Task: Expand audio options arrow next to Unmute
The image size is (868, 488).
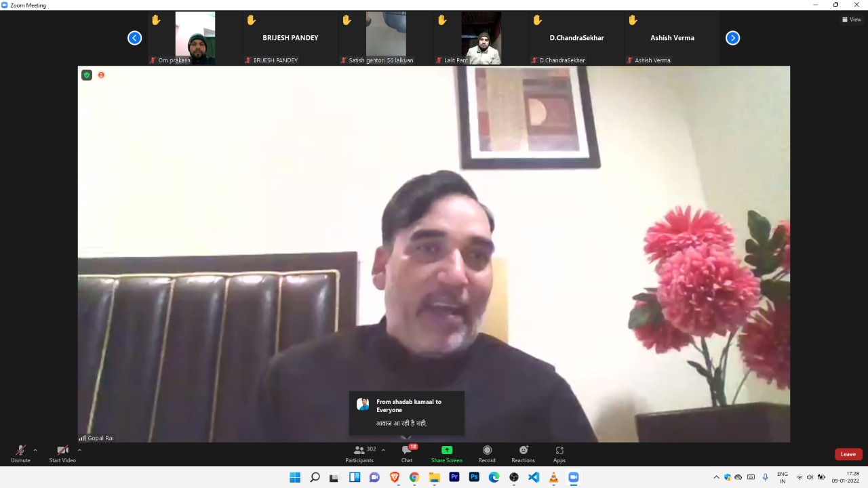Action: (x=35, y=450)
